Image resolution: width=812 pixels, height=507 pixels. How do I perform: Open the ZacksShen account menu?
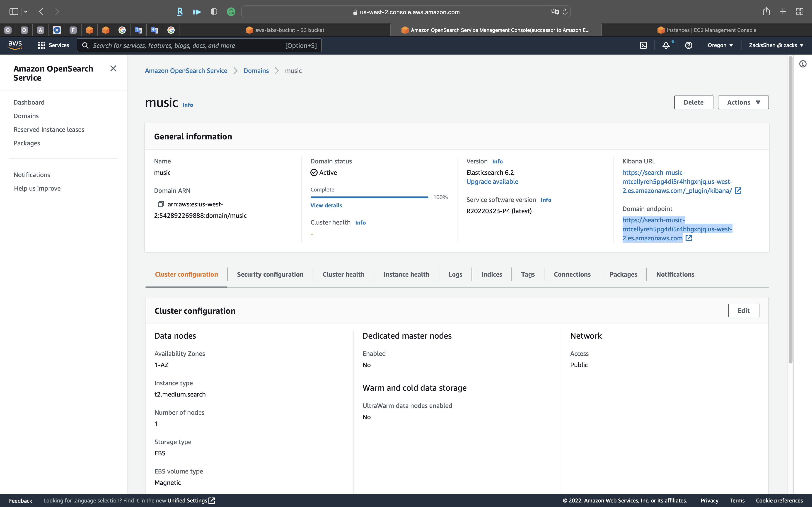[x=776, y=45]
